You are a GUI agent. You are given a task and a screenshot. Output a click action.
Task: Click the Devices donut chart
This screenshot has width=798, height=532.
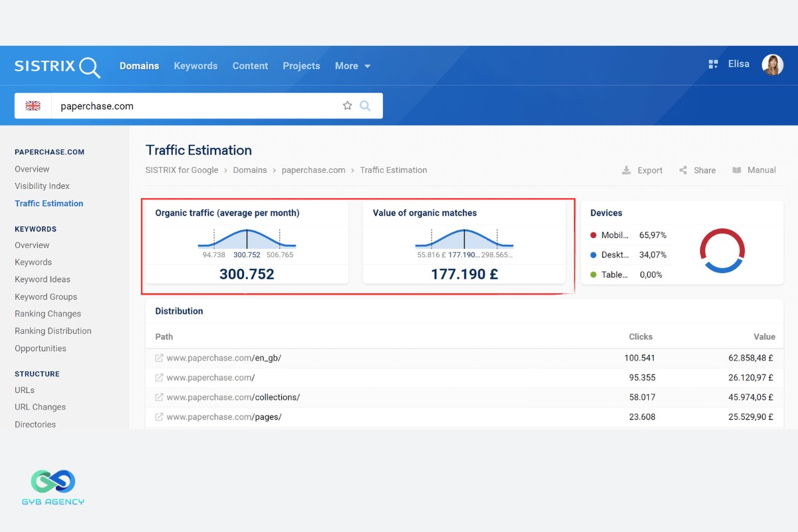pos(722,251)
